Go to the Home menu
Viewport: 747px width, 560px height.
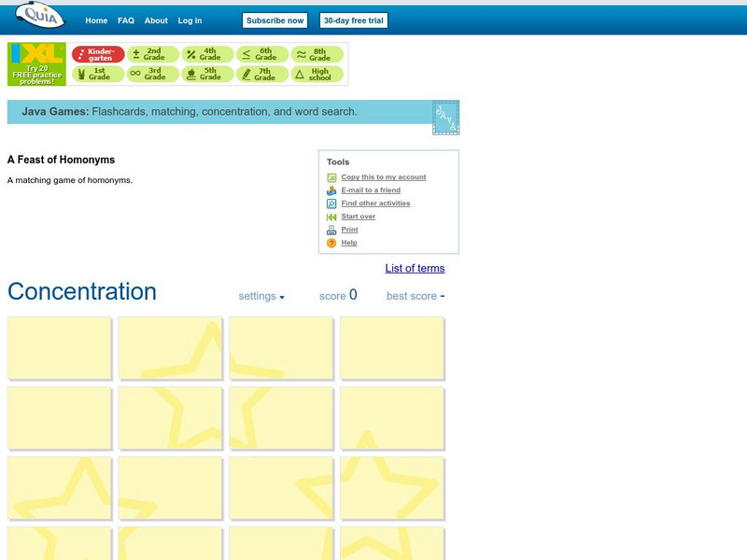pos(96,21)
